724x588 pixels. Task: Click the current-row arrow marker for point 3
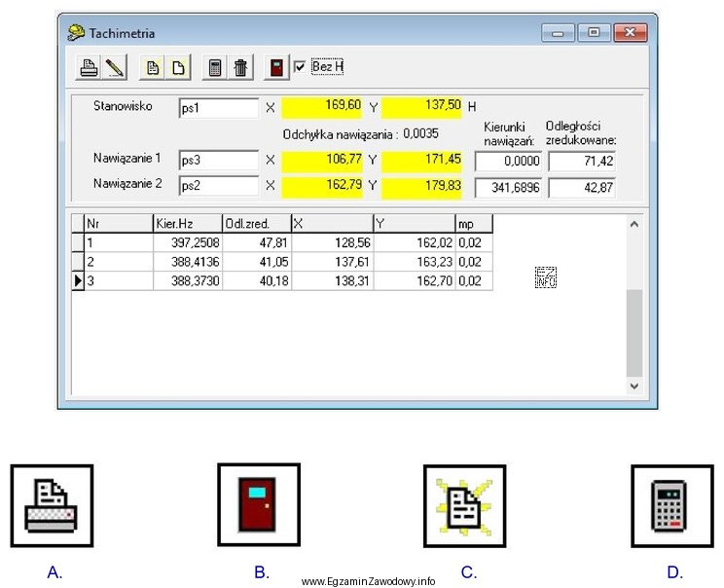78,280
